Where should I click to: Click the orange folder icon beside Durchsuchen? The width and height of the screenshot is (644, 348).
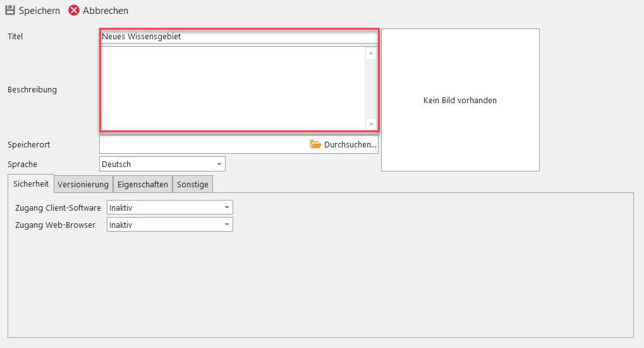coord(315,144)
